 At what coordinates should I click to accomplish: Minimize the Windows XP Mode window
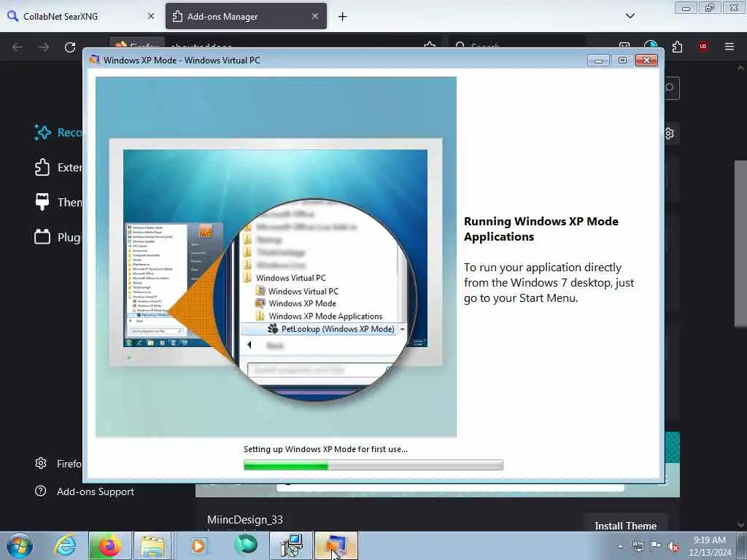pos(598,61)
